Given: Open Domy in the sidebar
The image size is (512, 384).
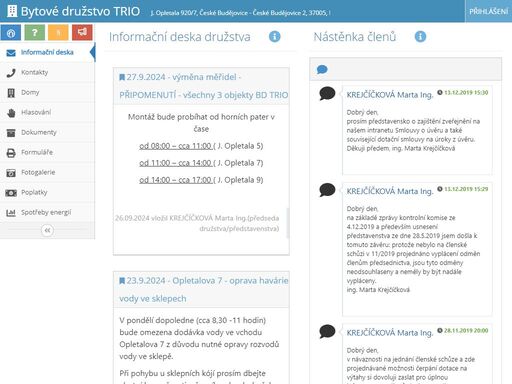Looking at the screenshot, I should (47, 92).
